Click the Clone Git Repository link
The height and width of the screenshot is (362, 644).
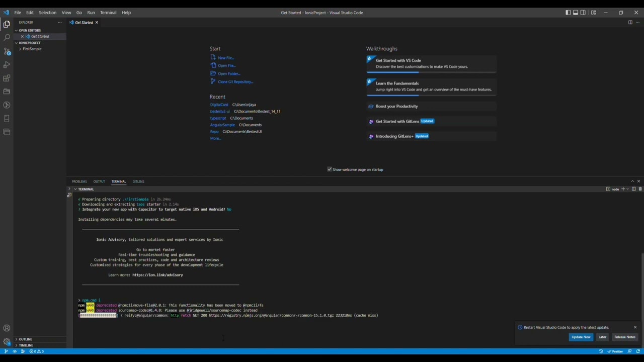point(231,82)
